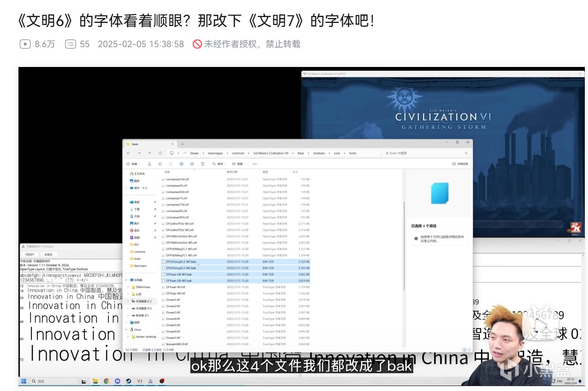Image resolution: width=588 pixels, height=391 pixels.
Task: Click the "Sid Meier's Civilization VII" breadcrumb
Action: coord(272,153)
